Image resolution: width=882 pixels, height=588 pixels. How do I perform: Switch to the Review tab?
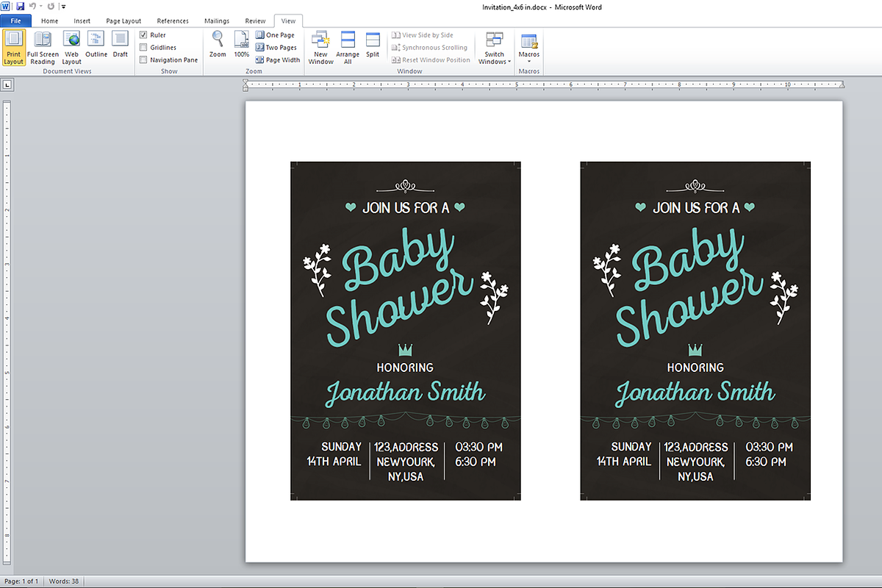click(255, 21)
